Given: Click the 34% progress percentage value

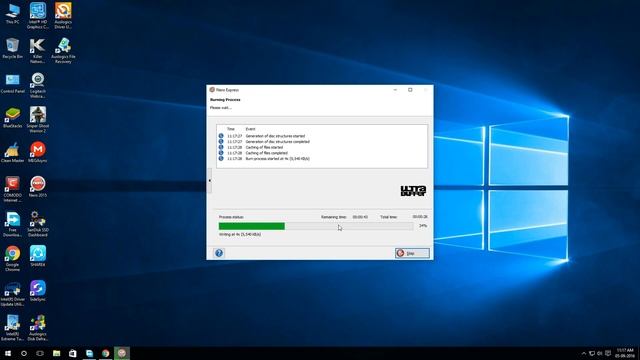Looking at the screenshot, I should pos(423,226).
